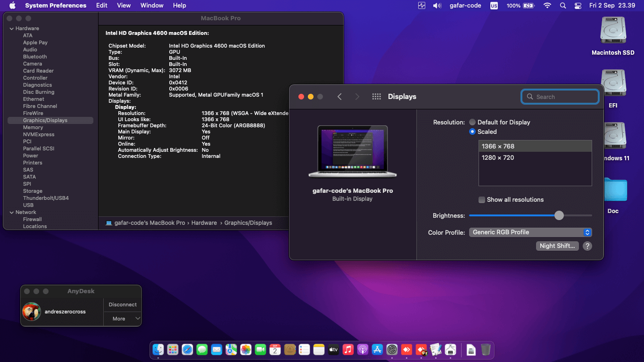Viewport: 644px width, 362px height.
Task: Launch Maps from the dock
Action: click(x=231, y=350)
